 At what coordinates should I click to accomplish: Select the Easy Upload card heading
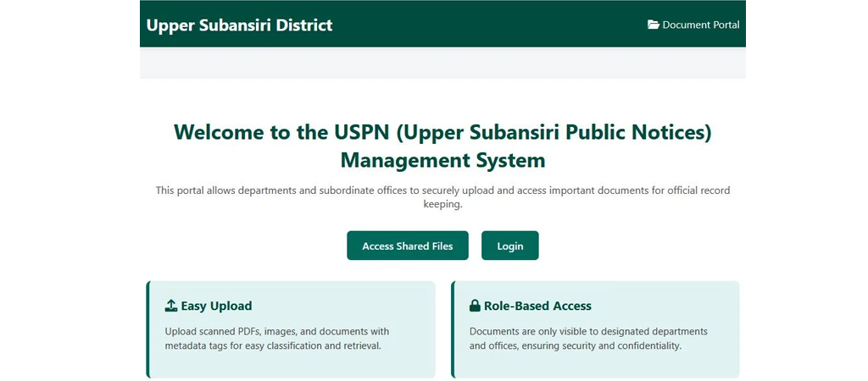[x=216, y=306]
